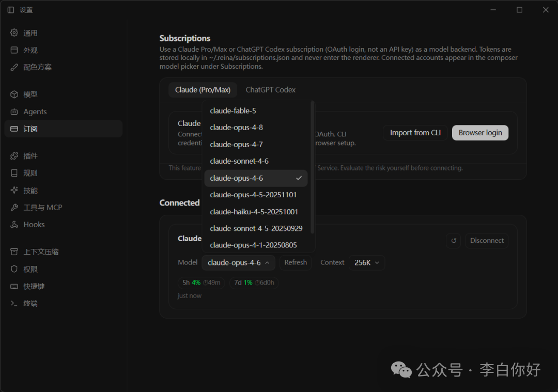Collapse the Model dropdown showing claude-opus-4-6
Image resolution: width=558 pixels, height=392 pixels.
238,262
